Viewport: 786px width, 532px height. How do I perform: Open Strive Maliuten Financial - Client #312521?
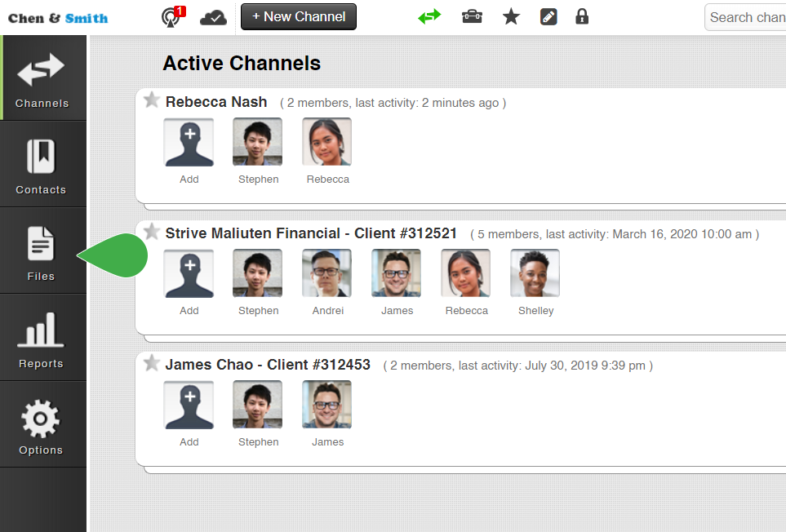point(311,233)
